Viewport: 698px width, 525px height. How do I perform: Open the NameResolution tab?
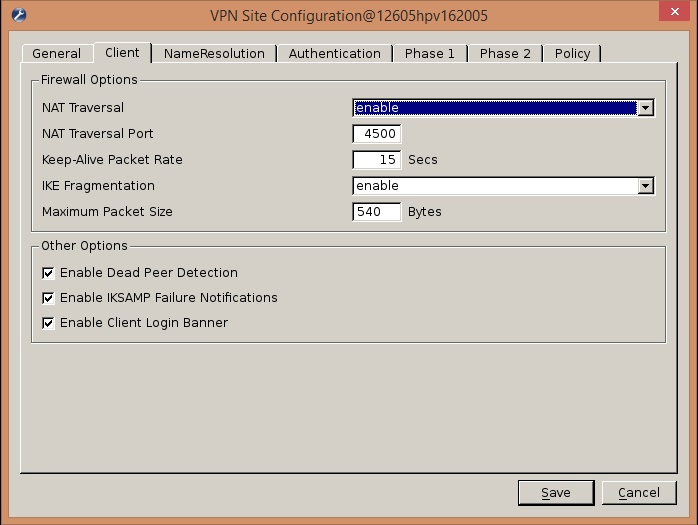pyautogui.click(x=214, y=54)
